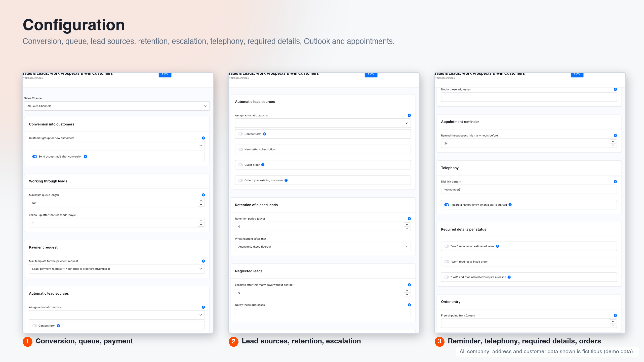Screen dimensions: 644x362
Task: Click the Save button in the middle panel
Action: tap(371, 74)
